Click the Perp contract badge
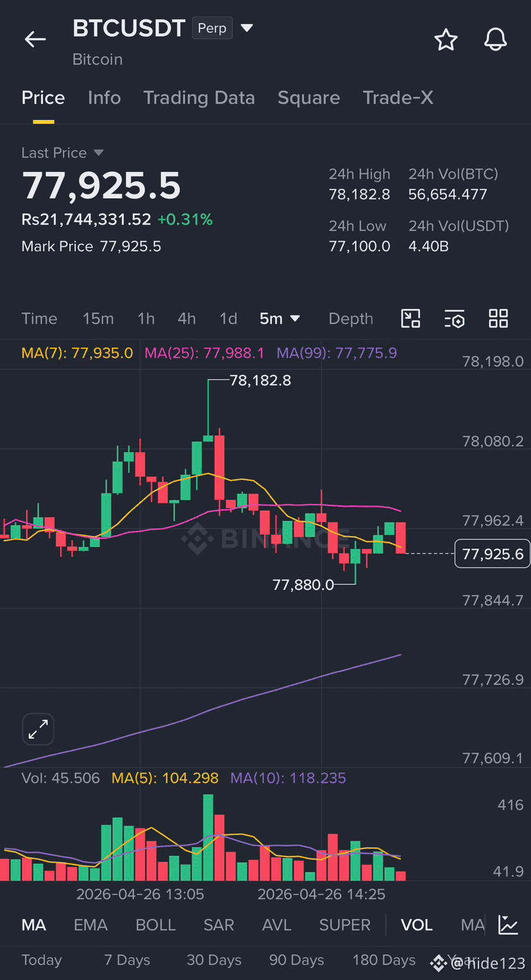531x980 pixels. 212,28
